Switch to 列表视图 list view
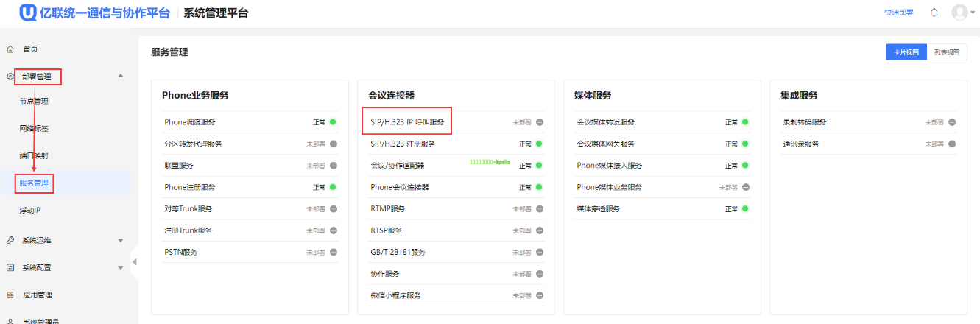The width and height of the screenshot is (980, 324). pos(946,52)
